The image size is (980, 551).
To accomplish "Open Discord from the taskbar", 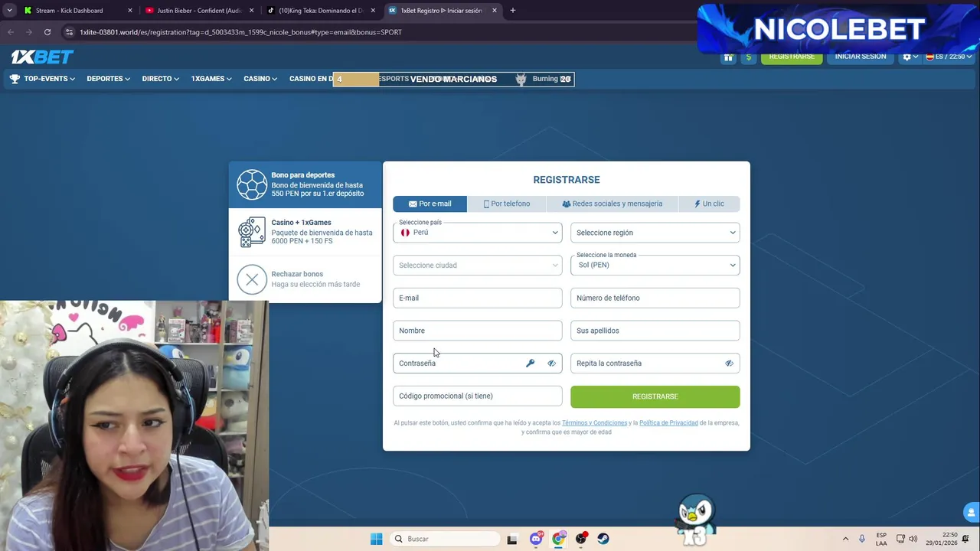I will [536, 539].
